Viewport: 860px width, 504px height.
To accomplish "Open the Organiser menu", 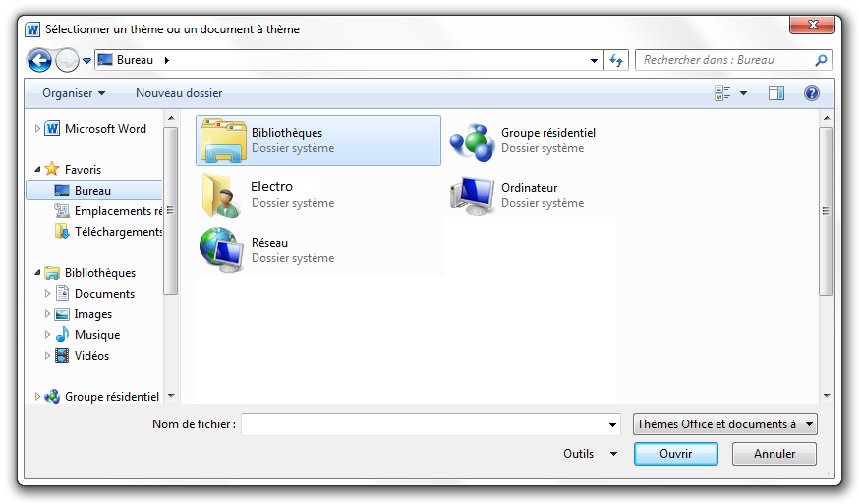I will [74, 93].
